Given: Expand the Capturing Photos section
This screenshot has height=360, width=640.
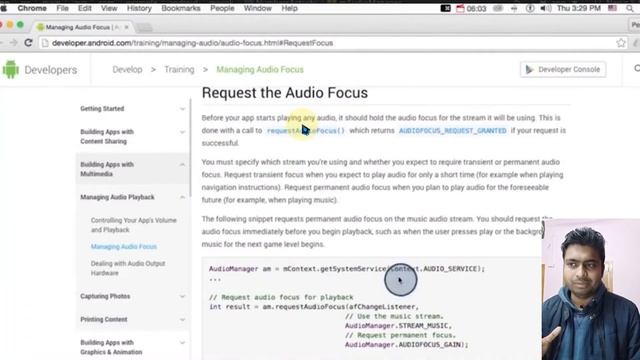Looking at the screenshot, I should click(x=182, y=297).
